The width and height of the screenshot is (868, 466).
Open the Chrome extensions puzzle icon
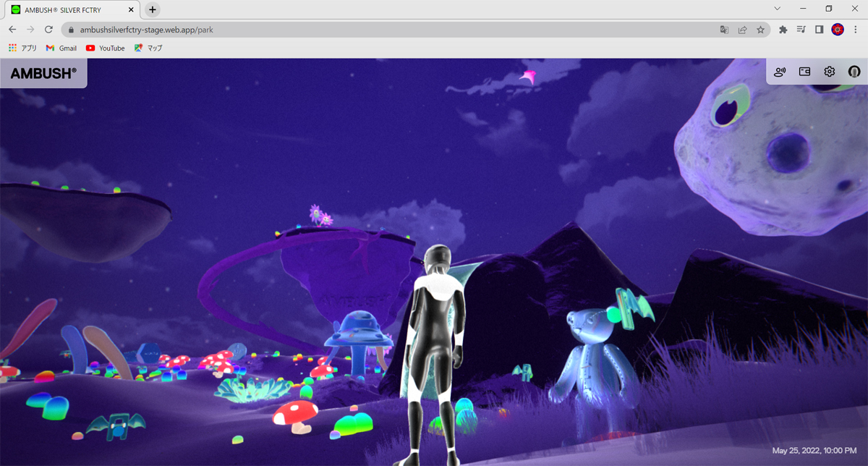click(x=783, y=30)
